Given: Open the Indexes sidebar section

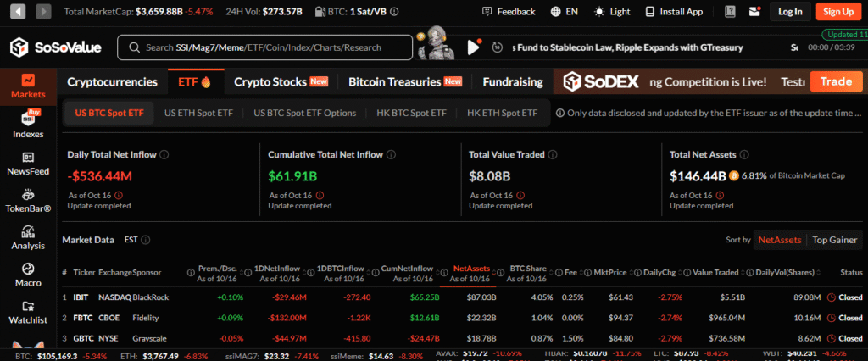Looking at the screenshot, I should point(28,125).
